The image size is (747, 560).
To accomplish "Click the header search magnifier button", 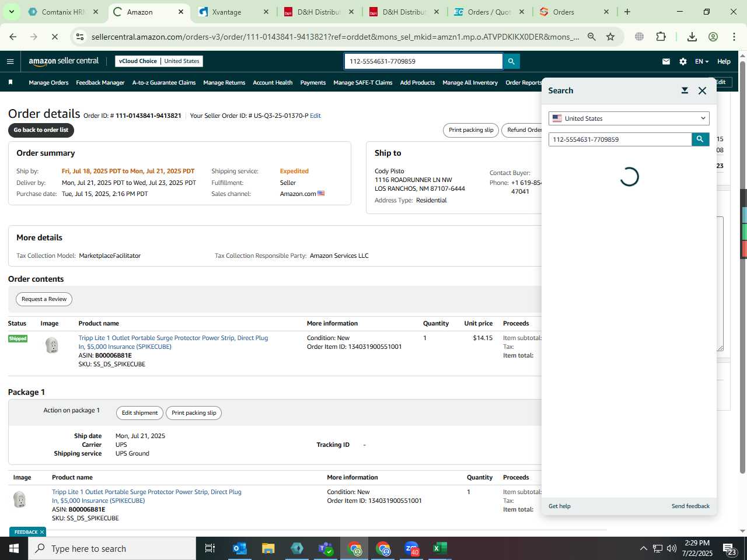I will point(511,61).
